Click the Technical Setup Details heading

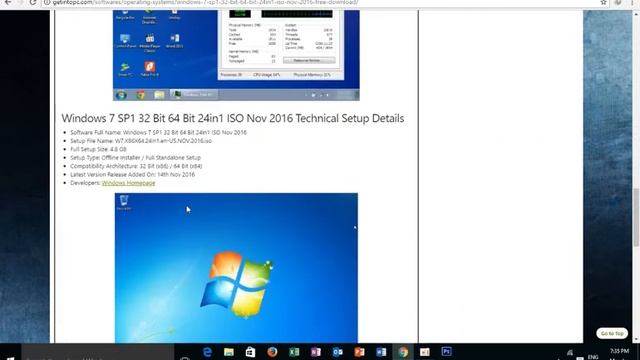[x=233, y=118]
